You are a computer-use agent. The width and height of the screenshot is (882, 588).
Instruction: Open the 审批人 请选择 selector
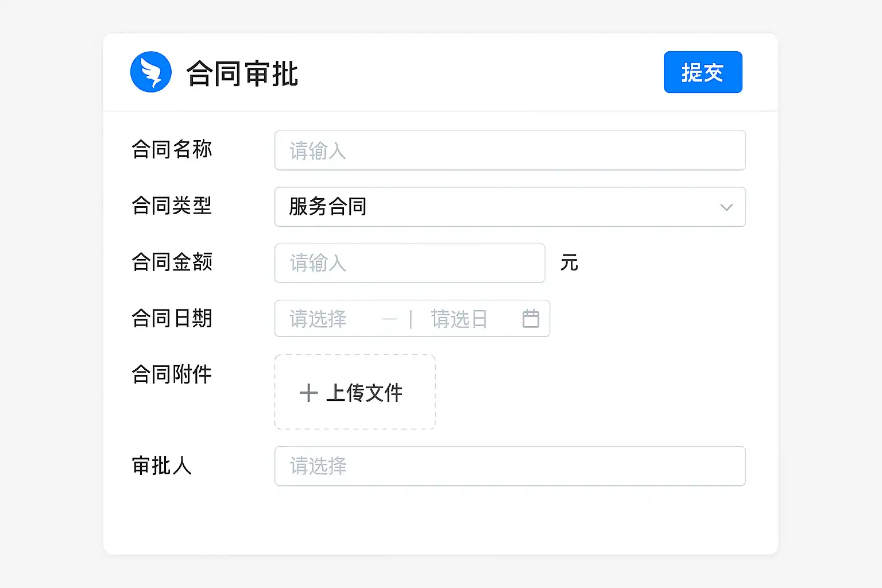[x=510, y=466]
